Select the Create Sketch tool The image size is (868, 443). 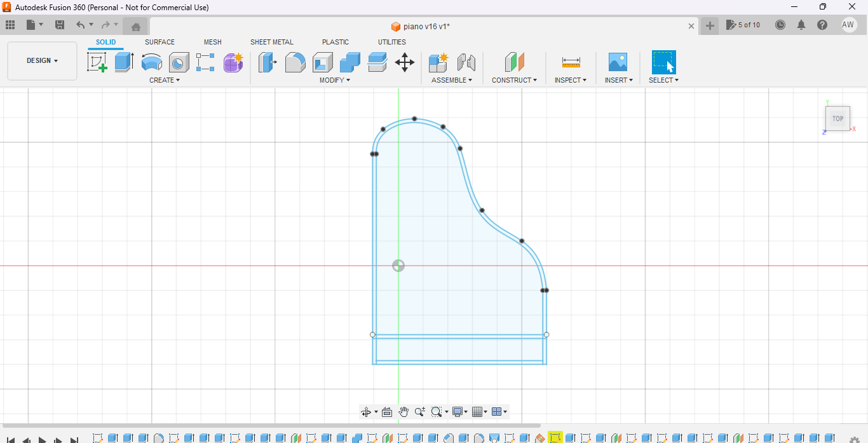[97, 62]
